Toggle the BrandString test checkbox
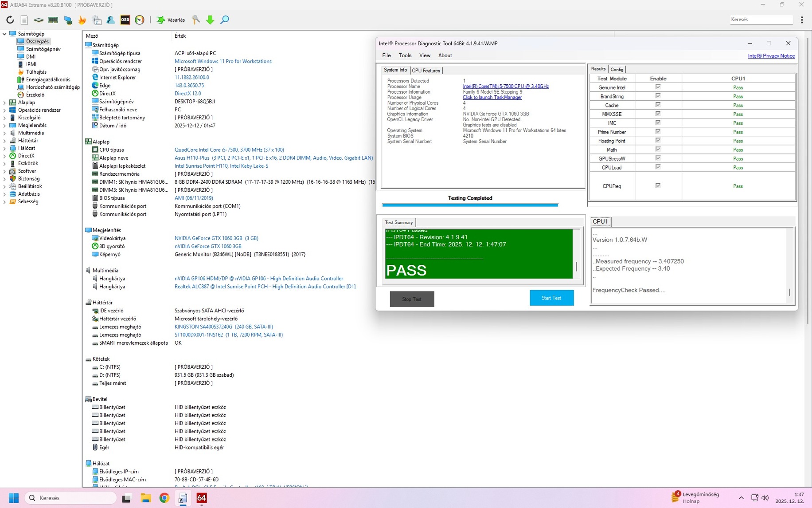812x508 pixels. (658, 96)
